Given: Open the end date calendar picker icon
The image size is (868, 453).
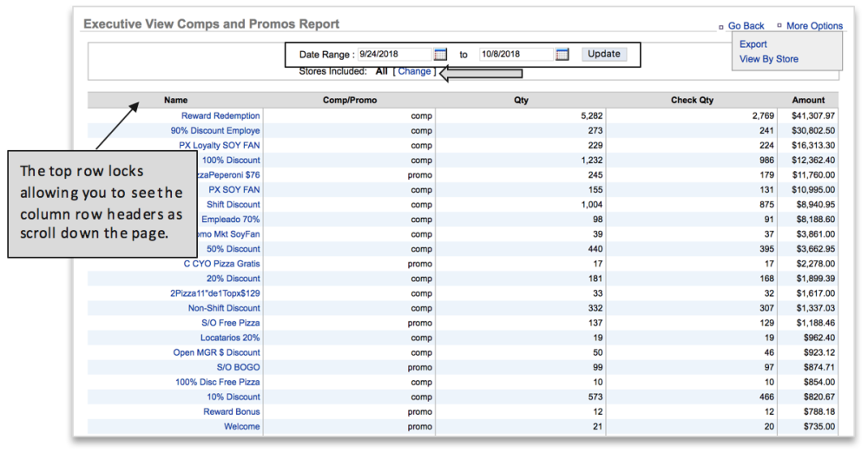Looking at the screenshot, I should click(562, 55).
